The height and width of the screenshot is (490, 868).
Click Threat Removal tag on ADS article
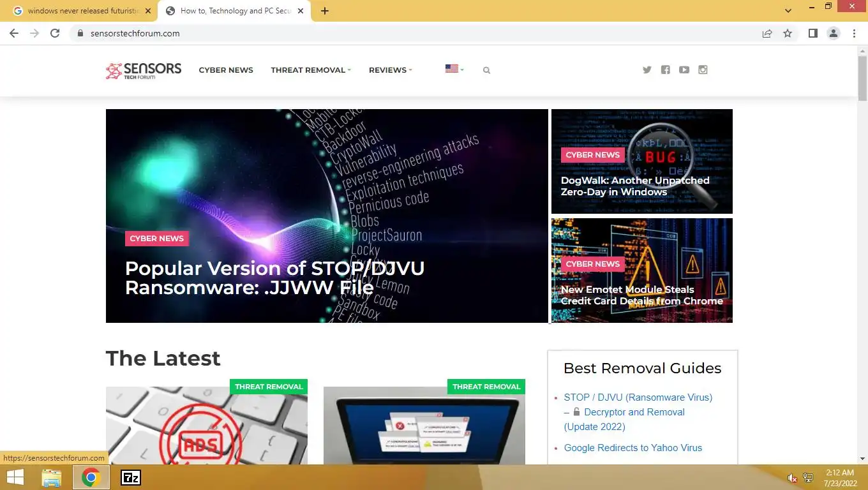pyautogui.click(x=269, y=387)
